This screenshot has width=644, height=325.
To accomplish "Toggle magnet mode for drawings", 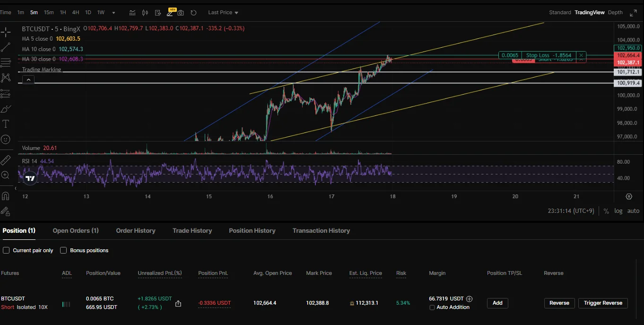I will 6,195.
